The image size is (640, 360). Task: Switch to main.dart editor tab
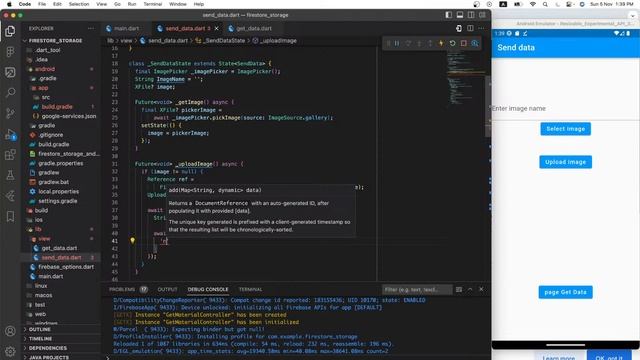pyautogui.click(x=127, y=28)
